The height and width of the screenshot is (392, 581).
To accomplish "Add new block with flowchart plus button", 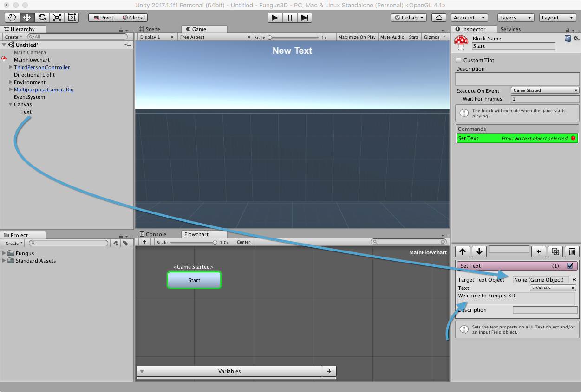I will [x=144, y=242].
